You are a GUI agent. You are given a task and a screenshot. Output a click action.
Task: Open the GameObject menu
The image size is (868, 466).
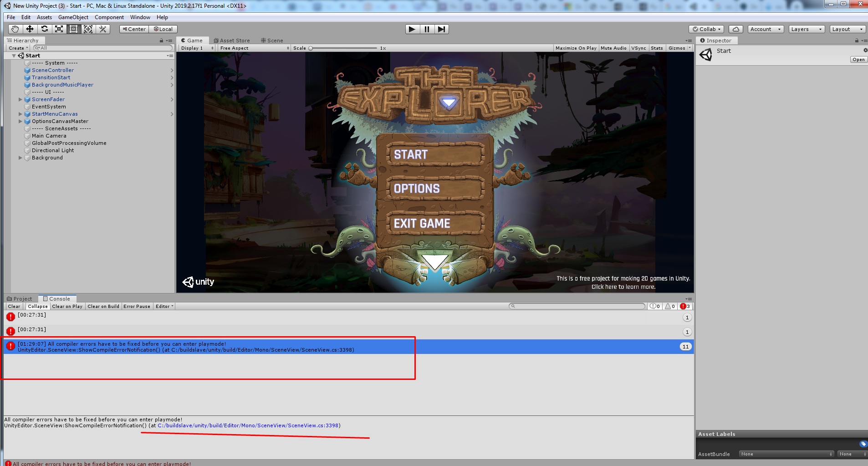[x=73, y=17]
